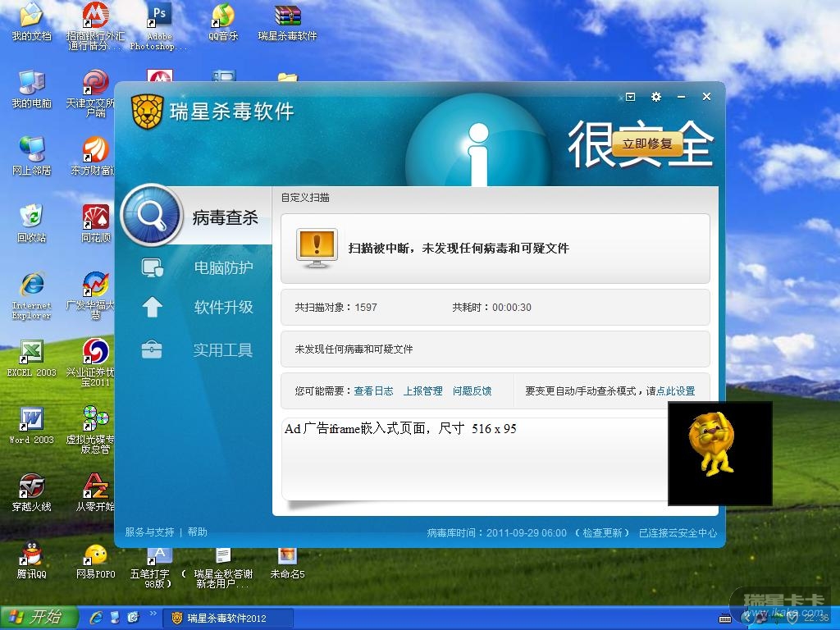Select the Adobe Photoshop desktop shortcut
Viewport: 840px width, 630px height.
coord(159,26)
